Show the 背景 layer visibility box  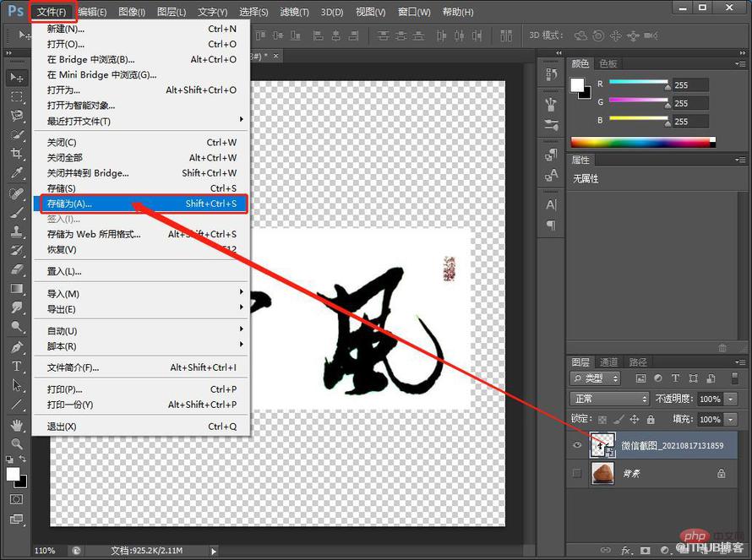pos(577,473)
